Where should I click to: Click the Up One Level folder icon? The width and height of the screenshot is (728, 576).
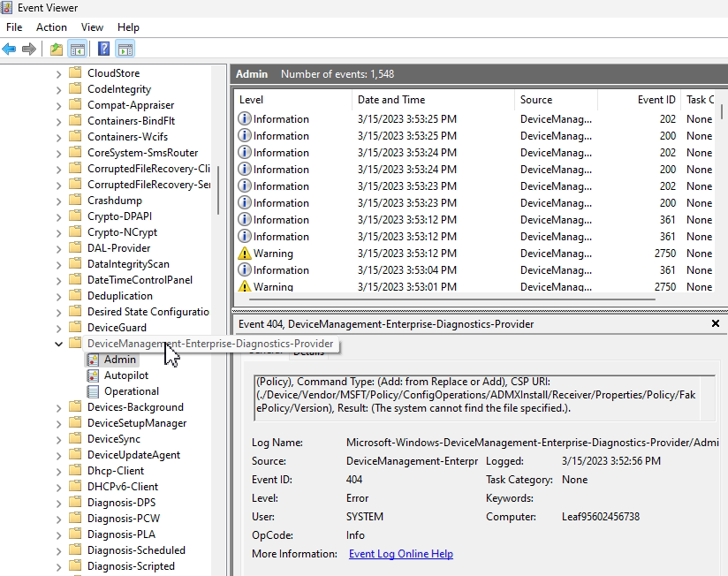click(57, 49)
